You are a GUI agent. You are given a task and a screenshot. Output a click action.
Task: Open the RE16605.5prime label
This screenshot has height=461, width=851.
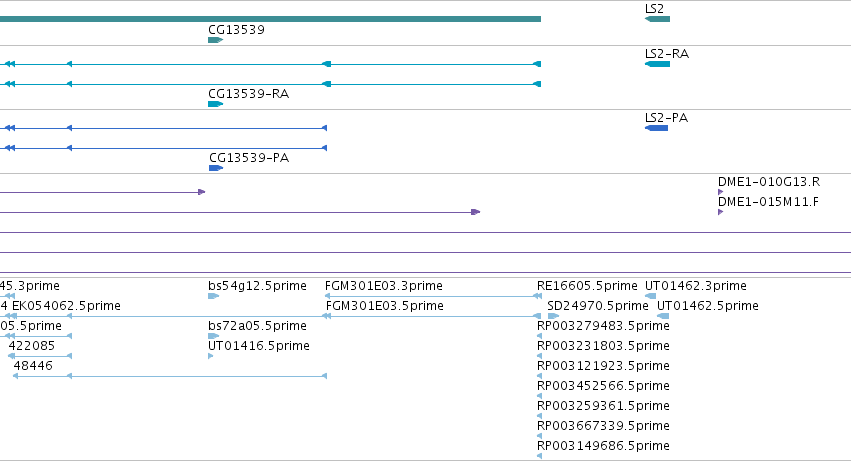[x=587, y=286]
